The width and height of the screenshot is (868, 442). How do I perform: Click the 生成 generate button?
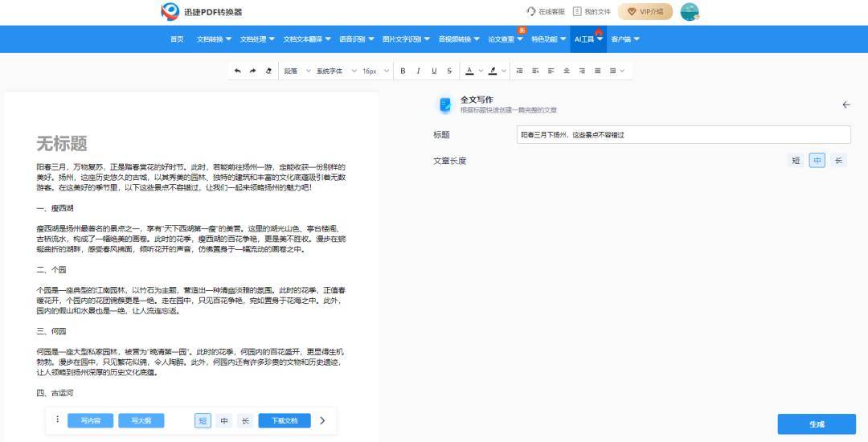coord(817,424)
